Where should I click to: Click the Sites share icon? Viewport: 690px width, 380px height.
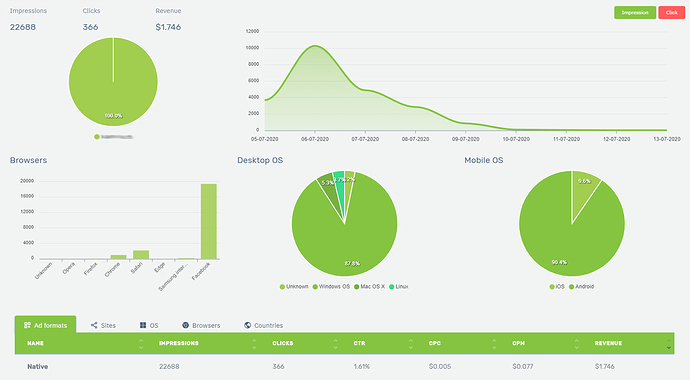tap(94, 325)
